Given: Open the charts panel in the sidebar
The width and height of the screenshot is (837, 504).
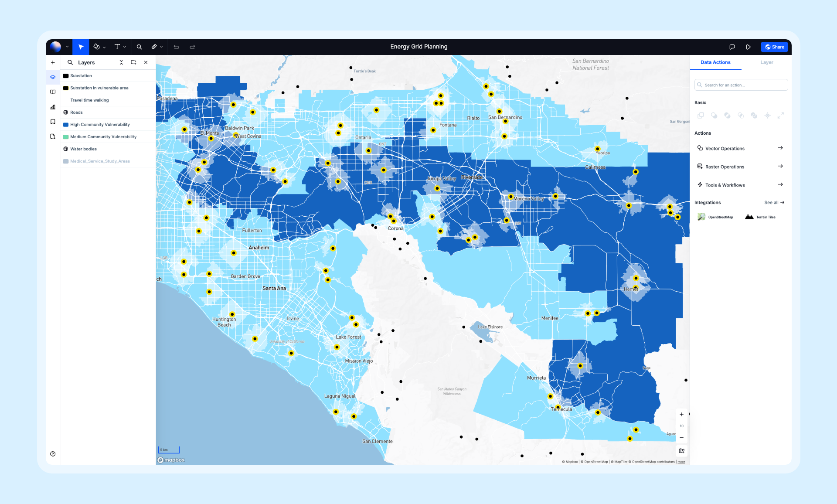Looking at the screenshot, I should point(53,107).
